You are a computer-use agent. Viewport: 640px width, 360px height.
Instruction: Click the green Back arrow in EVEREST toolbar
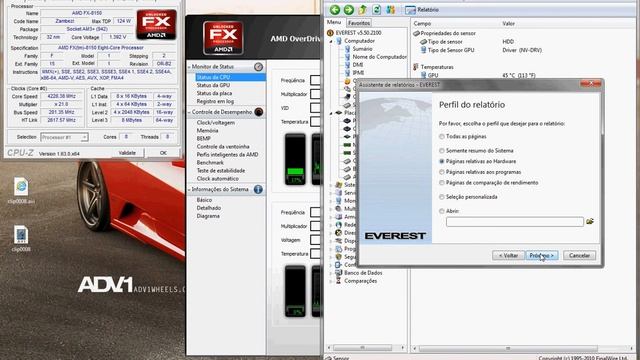[335, 10]
